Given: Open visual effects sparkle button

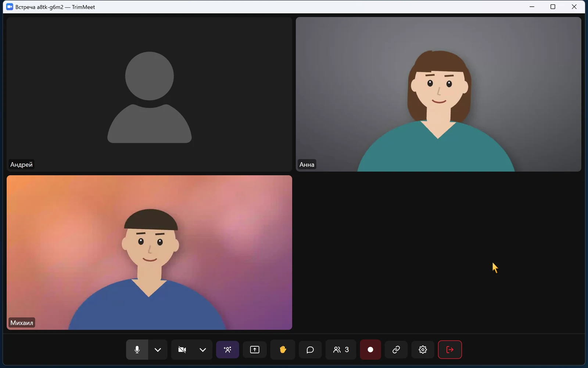Looking at the screenshot, I should click(x=227, y=350).
